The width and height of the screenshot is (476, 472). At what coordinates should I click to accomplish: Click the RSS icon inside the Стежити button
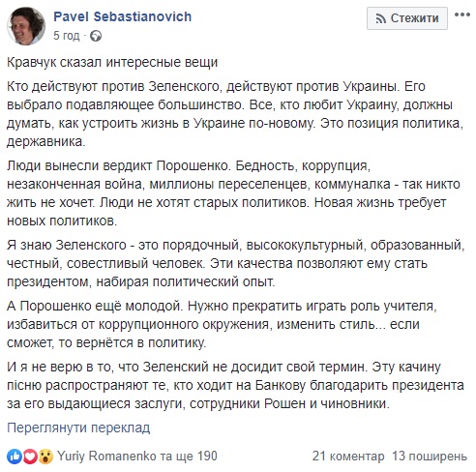(x=381, y=19)
